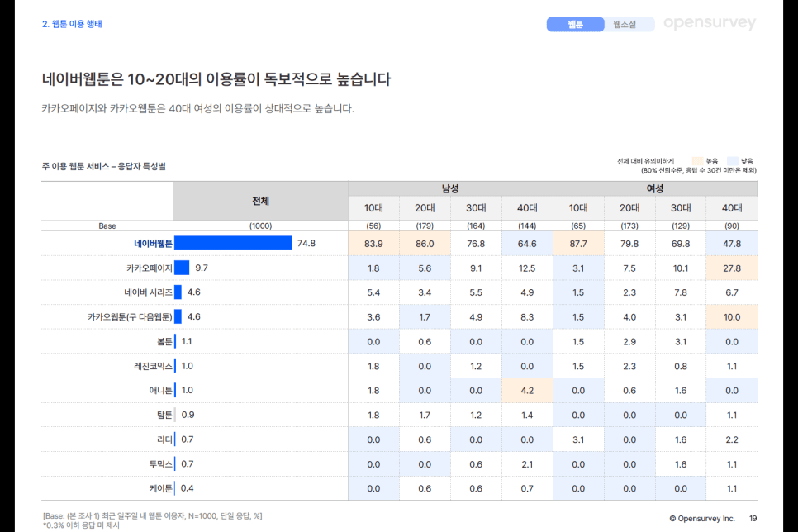Click the highlighted cell 83.9

point(373,244)
